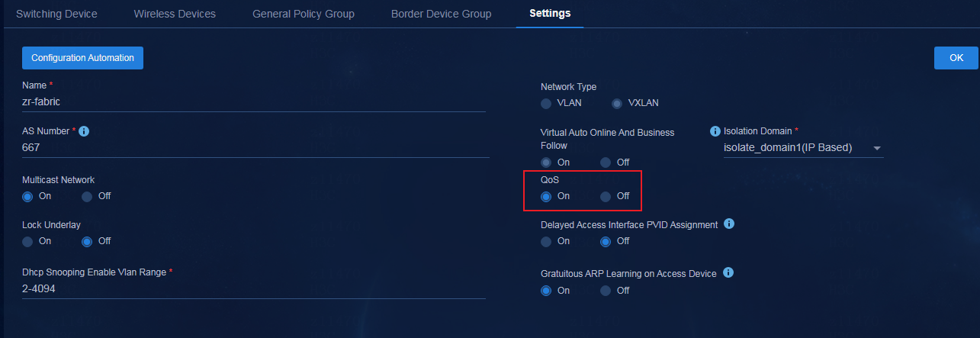Open the Isolation Domain dropdown
This screenshot has width=980, height=338.
[x=803, y=147]
